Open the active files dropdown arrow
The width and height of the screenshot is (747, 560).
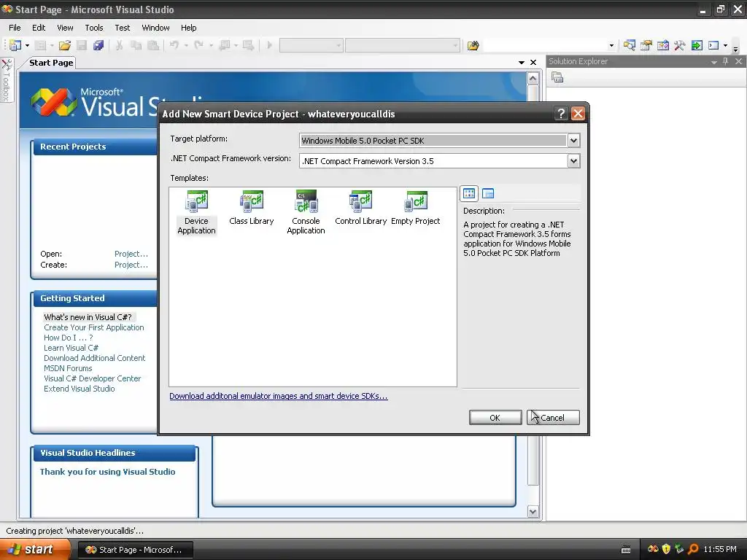click(x=522, y=63)
